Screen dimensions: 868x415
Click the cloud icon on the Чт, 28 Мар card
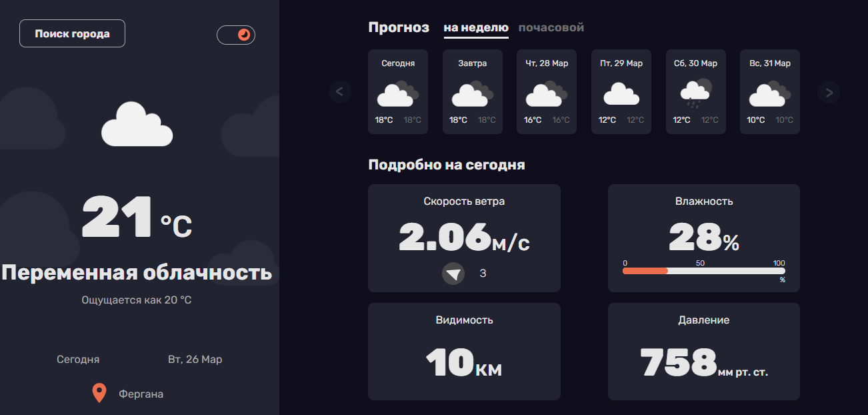pyautogui.click(x=547, y=93)
